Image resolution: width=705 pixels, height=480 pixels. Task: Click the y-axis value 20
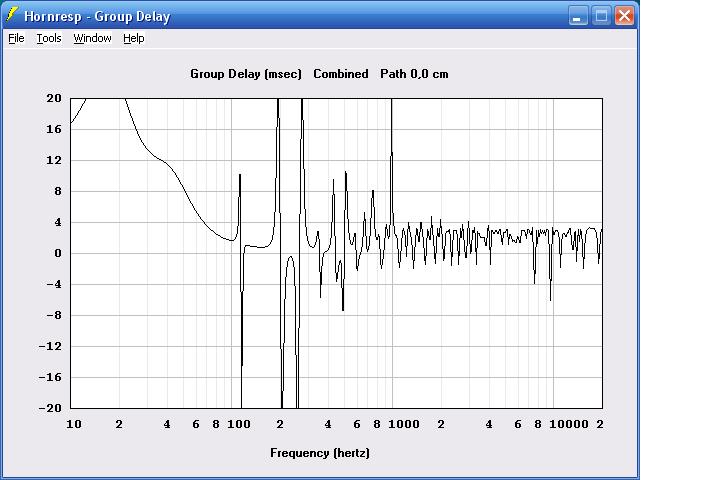pos(54,98)
